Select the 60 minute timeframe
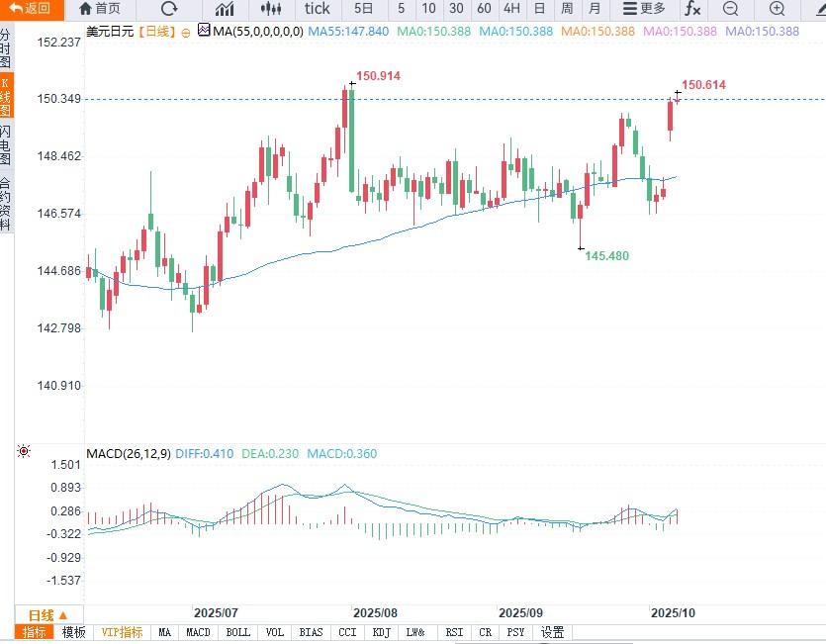The image size is (826, 644). pyautogui.click(x=484, y=9)
